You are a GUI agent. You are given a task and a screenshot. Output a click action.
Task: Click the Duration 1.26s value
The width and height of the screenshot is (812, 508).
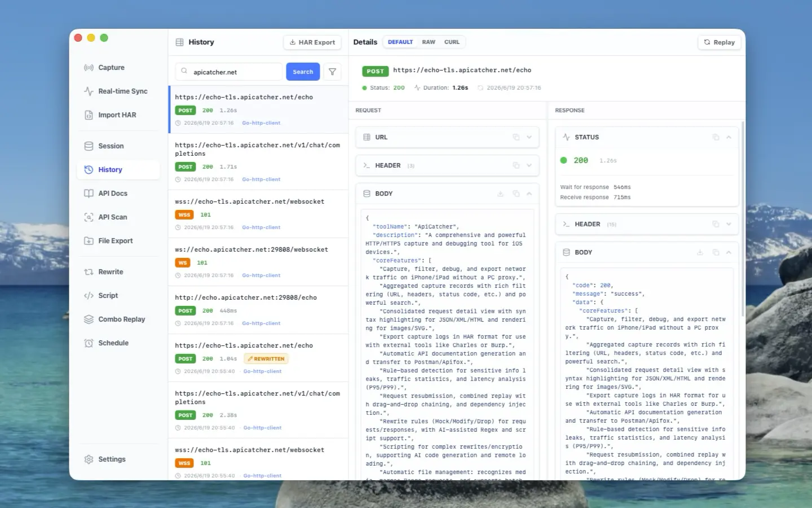pyautogui.click(x=460, y=88)
